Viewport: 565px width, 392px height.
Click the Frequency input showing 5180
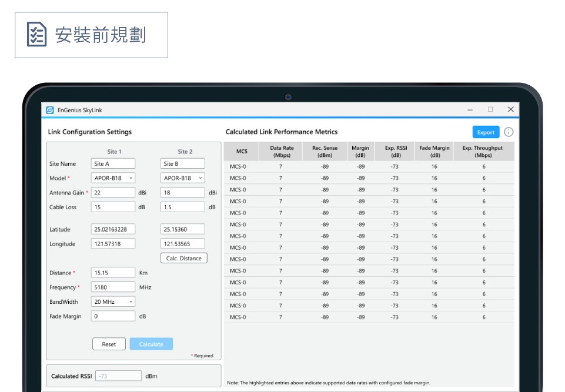[x=113, y=287]
